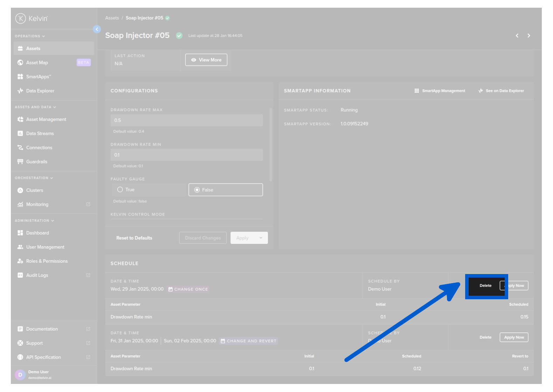
Task: Go to previous asset using left chevron
Action: (x=517, y=36)
